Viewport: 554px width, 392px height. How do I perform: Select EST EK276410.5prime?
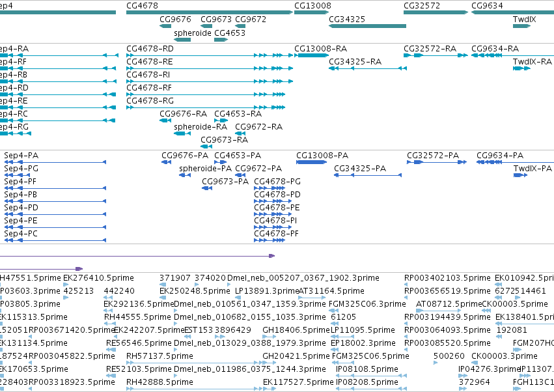pyautogui.click(x=98, y=278)
